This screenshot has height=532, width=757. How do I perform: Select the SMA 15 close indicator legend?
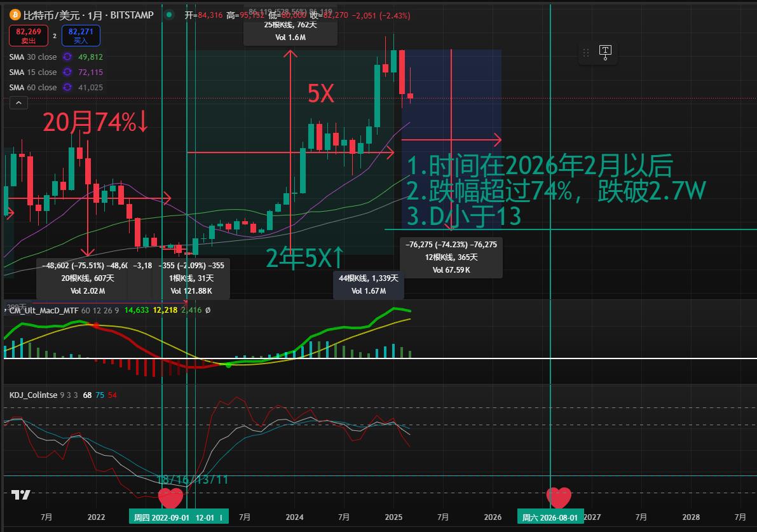[x=33, y=72]
